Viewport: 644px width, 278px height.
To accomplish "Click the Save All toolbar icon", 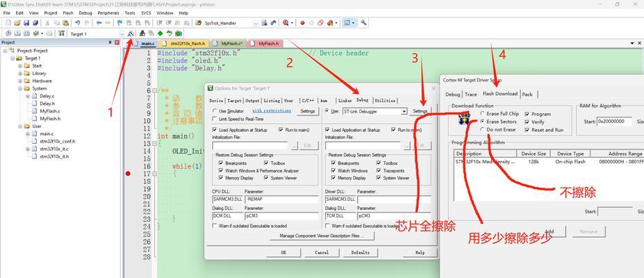I will [x=35, y=23].
